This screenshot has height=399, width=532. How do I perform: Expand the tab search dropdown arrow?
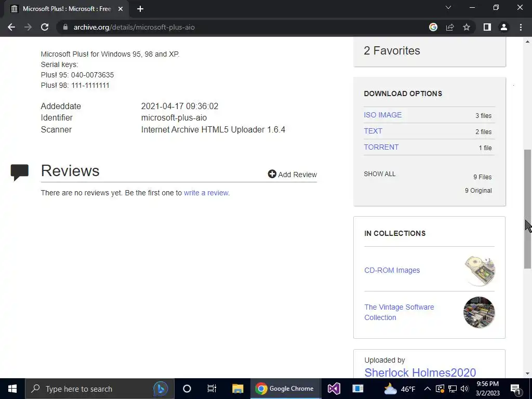pos(448,7)
